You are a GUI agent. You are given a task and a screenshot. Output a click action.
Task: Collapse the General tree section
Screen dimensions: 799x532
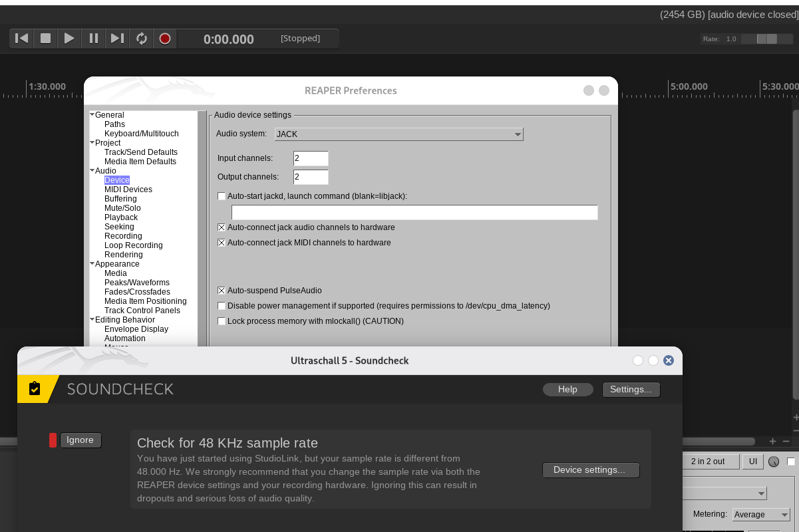pos(92,115)
